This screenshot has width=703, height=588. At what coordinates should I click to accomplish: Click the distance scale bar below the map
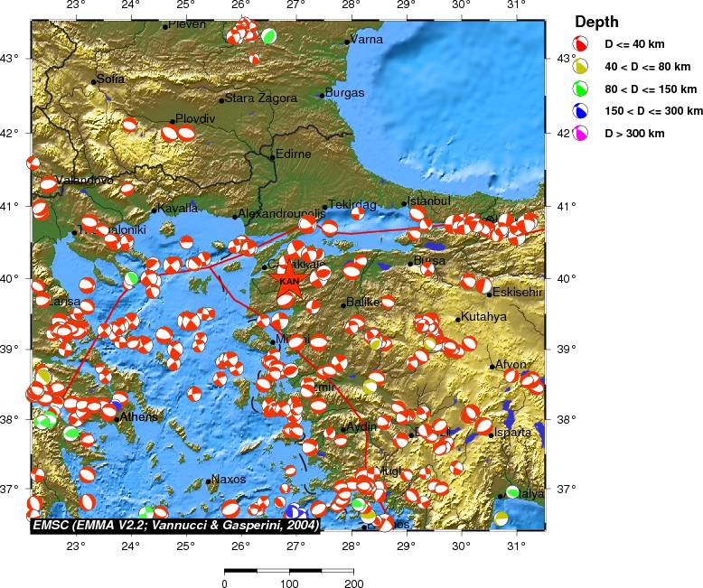(288, 570)
